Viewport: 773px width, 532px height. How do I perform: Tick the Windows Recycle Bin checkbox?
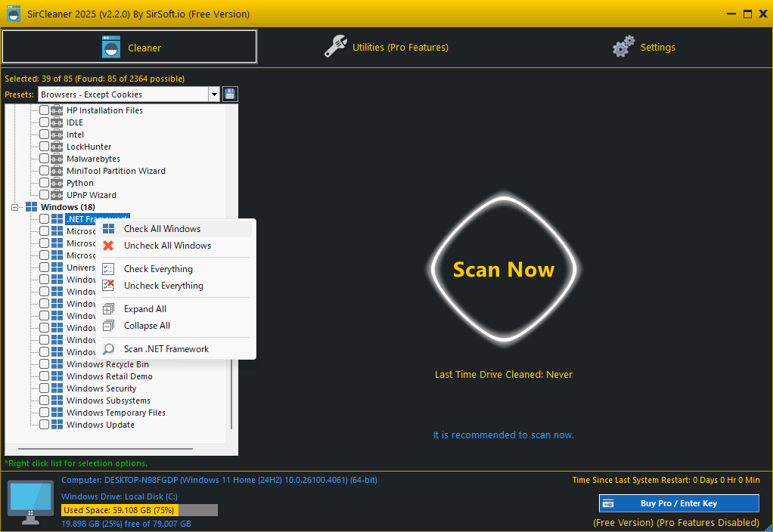point(45,364)
